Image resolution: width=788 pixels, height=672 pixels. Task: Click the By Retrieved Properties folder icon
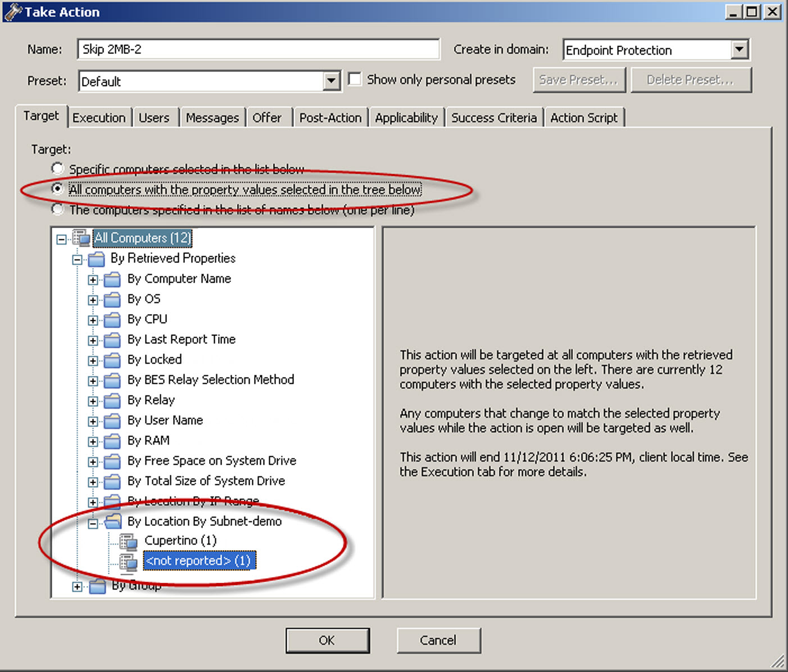pos(96,258)
